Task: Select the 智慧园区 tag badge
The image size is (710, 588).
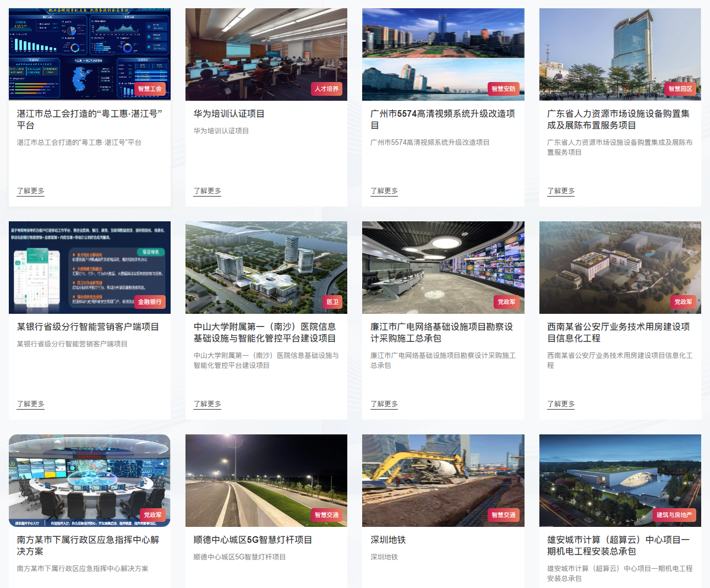Action: point(680,89)
